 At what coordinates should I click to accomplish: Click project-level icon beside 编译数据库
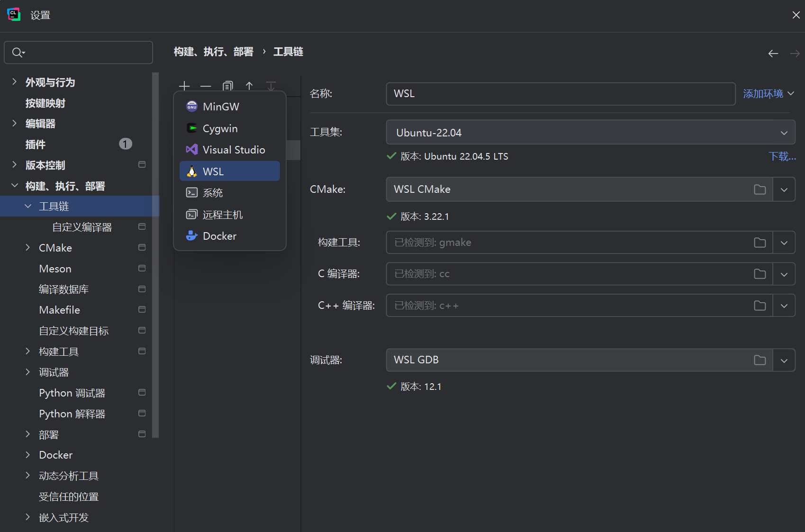click(142, 289)
